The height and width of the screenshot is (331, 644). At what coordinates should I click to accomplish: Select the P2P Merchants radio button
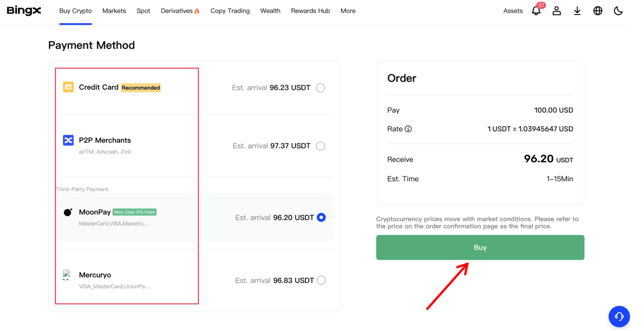point(320,146)
